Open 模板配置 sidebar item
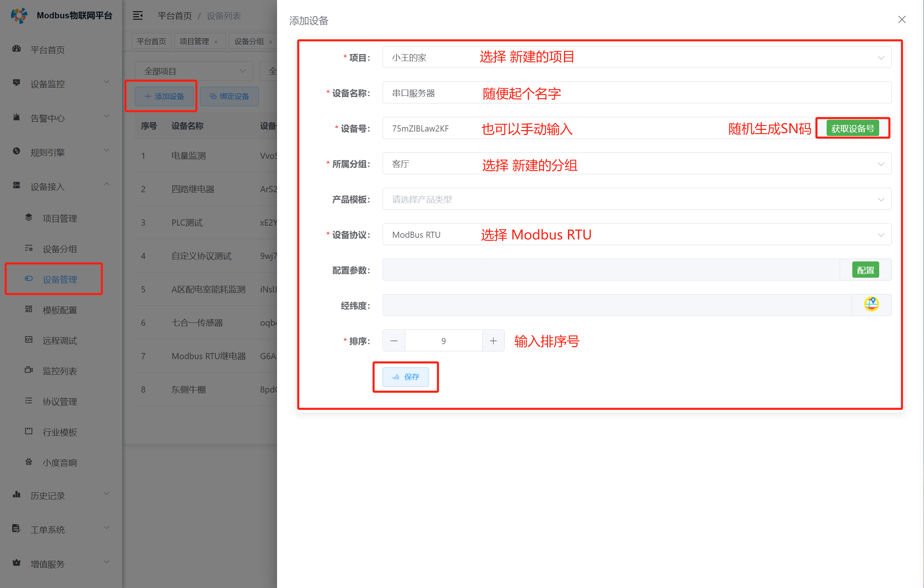The height and width of the screenshot is (588, 924). [x=59, y=310]
